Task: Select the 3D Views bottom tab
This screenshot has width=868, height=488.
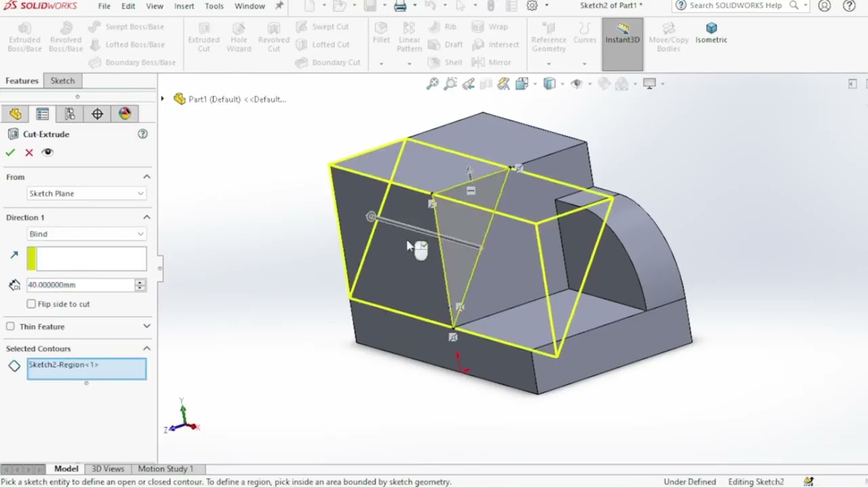Action: 108,468
